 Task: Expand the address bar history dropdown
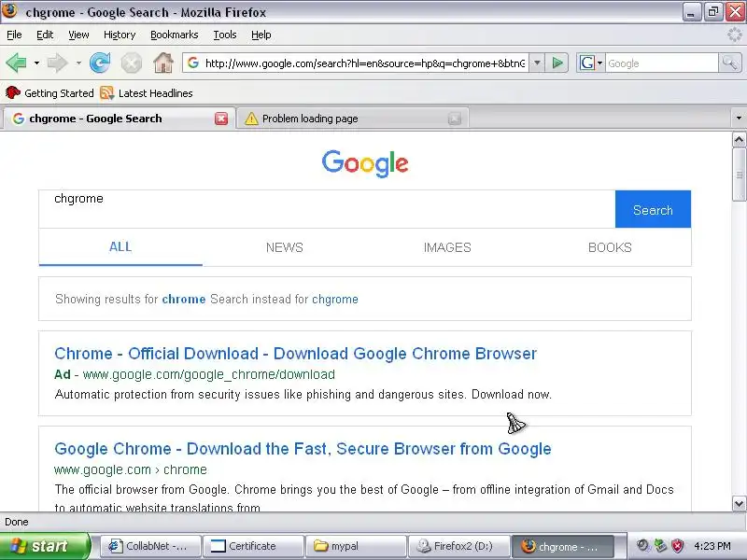click(537, 63)
